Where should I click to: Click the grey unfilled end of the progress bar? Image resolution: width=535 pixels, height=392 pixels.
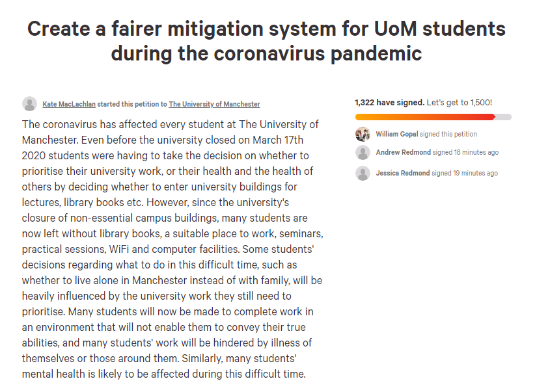[504, 117]
